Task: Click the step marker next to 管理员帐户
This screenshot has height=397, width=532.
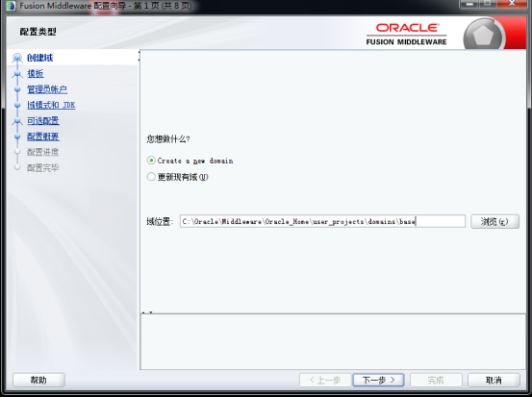Action: coord(17,89)
